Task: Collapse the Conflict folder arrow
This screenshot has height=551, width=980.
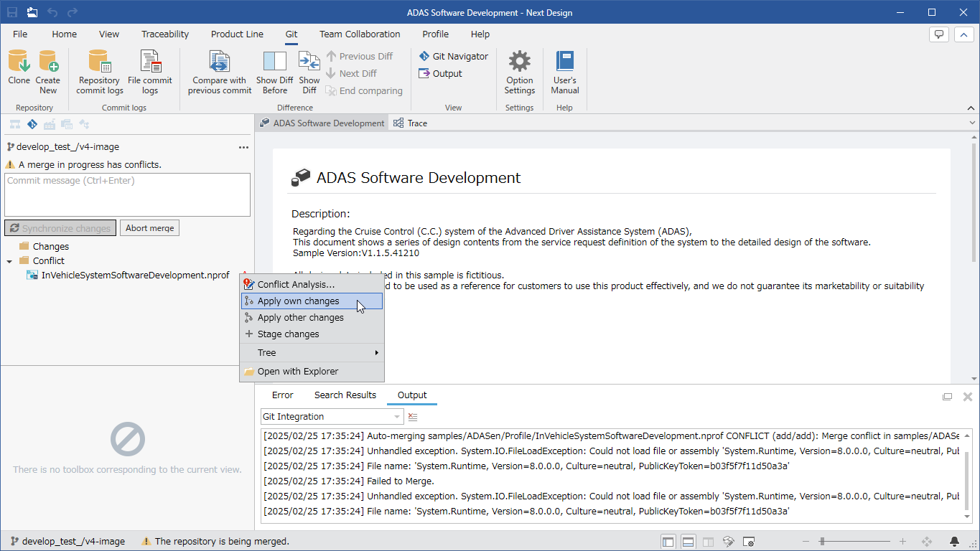Action: pyautogui.click(x=9, y=261)
